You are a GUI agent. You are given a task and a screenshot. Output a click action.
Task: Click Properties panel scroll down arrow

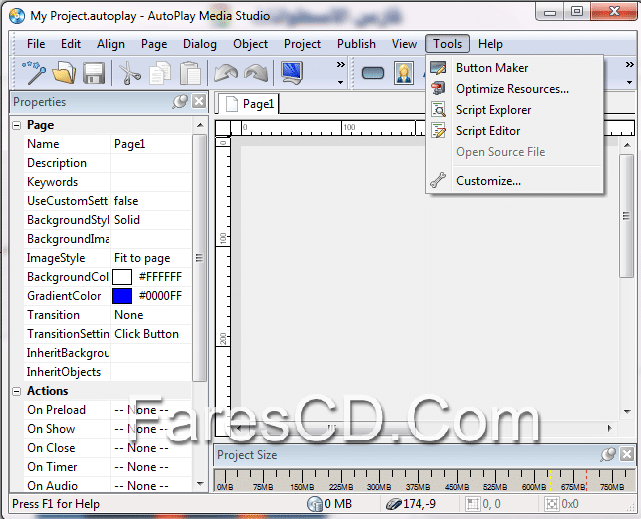click(200, 484)
